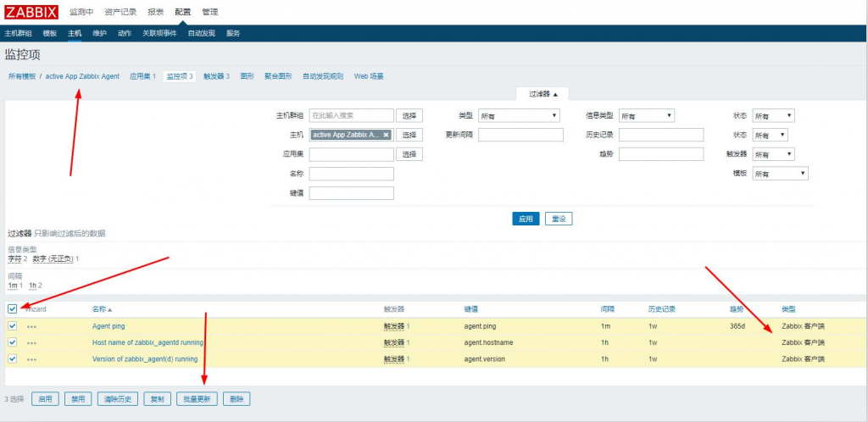Switch to 自动发现规则 tab
This screenshot has width=868, height=422.
tap(323, 76)
